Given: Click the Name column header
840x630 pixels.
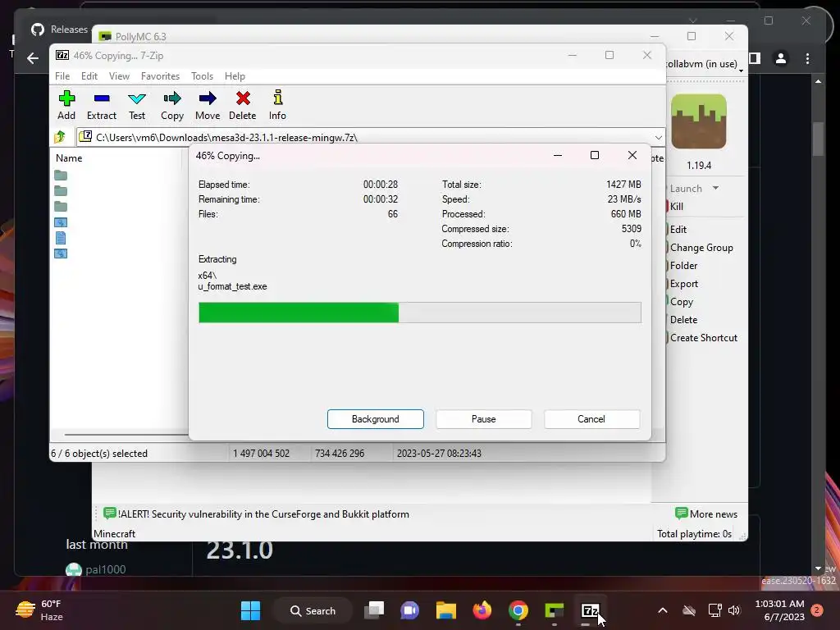Looking at the screenshot, I should (69, 158).
